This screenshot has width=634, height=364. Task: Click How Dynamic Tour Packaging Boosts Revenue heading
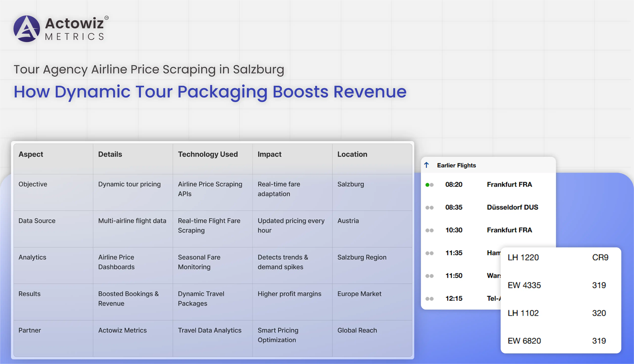tap(210, 92)
